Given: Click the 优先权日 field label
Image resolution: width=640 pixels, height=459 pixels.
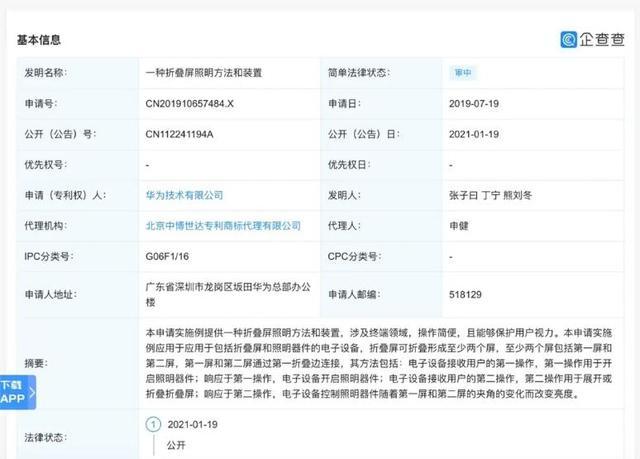Looking at the screenshot, I should 349,165.
